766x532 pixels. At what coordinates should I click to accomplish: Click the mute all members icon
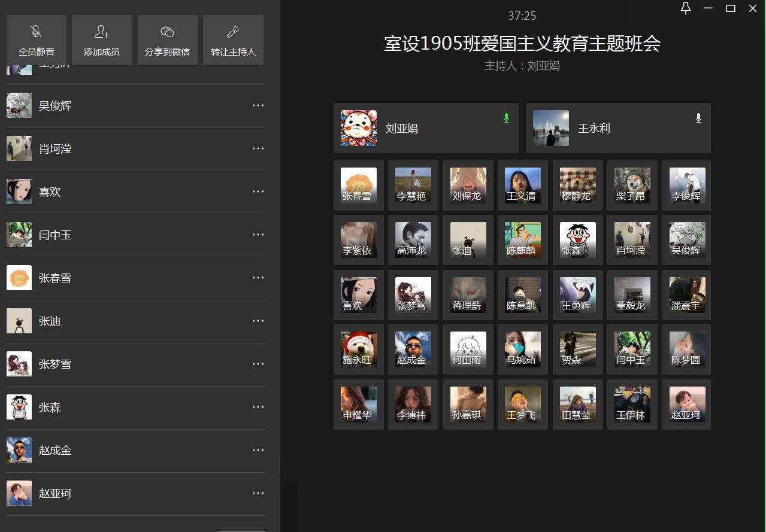click(36, 32)
